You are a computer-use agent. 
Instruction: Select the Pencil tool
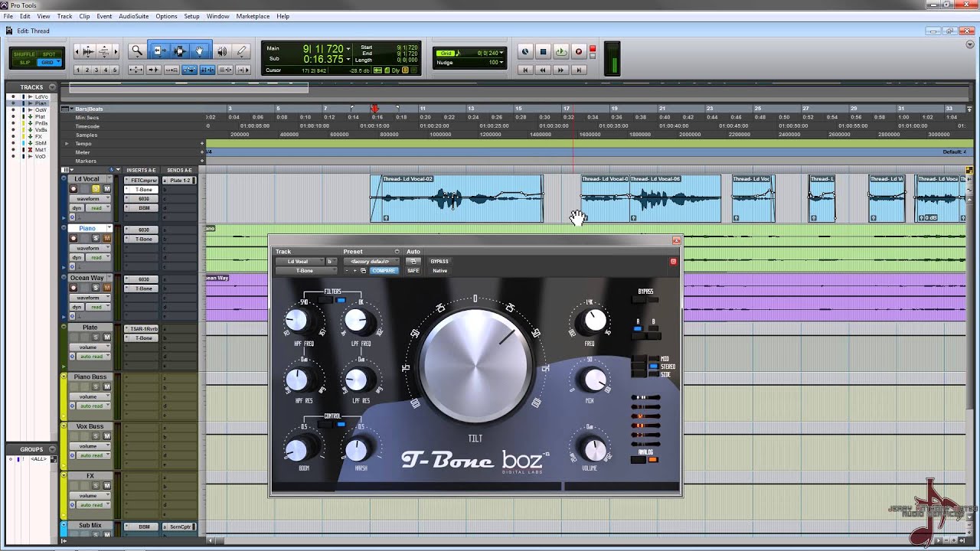click(x=242, y=51)
